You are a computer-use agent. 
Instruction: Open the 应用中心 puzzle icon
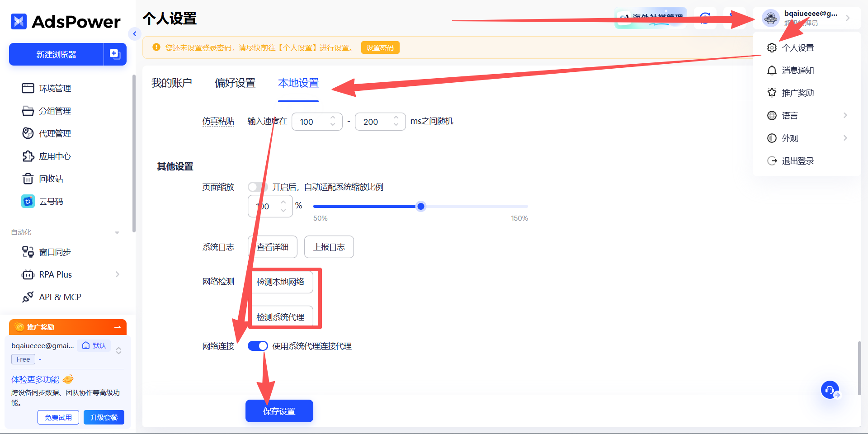(x=28, y=156)
